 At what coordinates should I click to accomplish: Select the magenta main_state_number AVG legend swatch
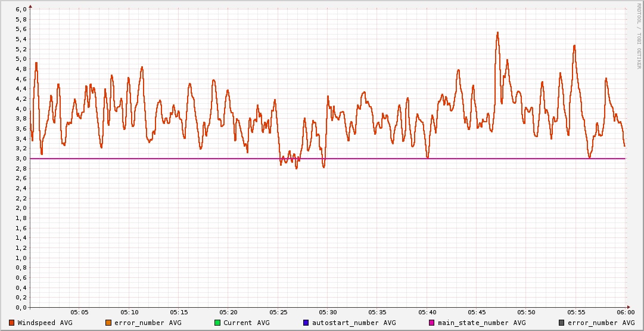coord(432,323)
